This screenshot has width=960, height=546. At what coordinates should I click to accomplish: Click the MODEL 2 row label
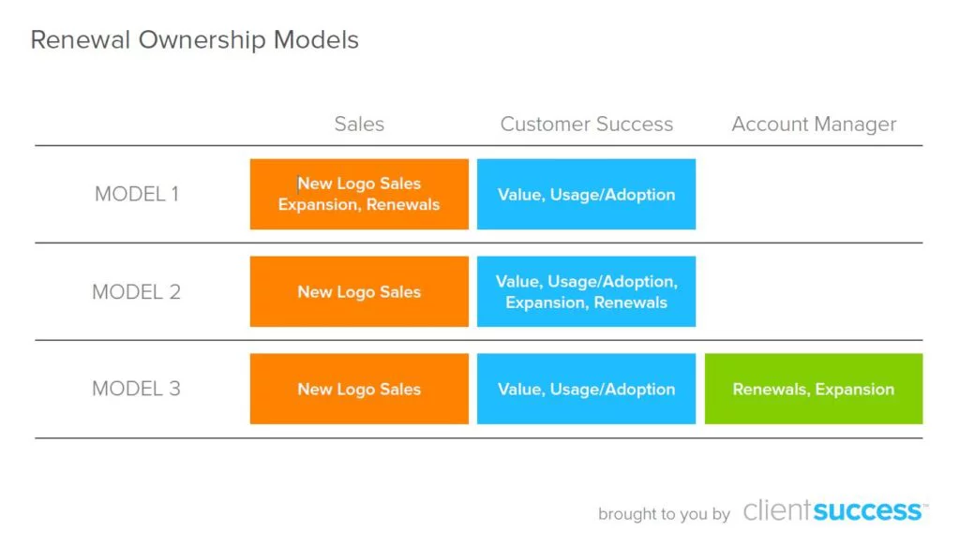coord(137,292)
